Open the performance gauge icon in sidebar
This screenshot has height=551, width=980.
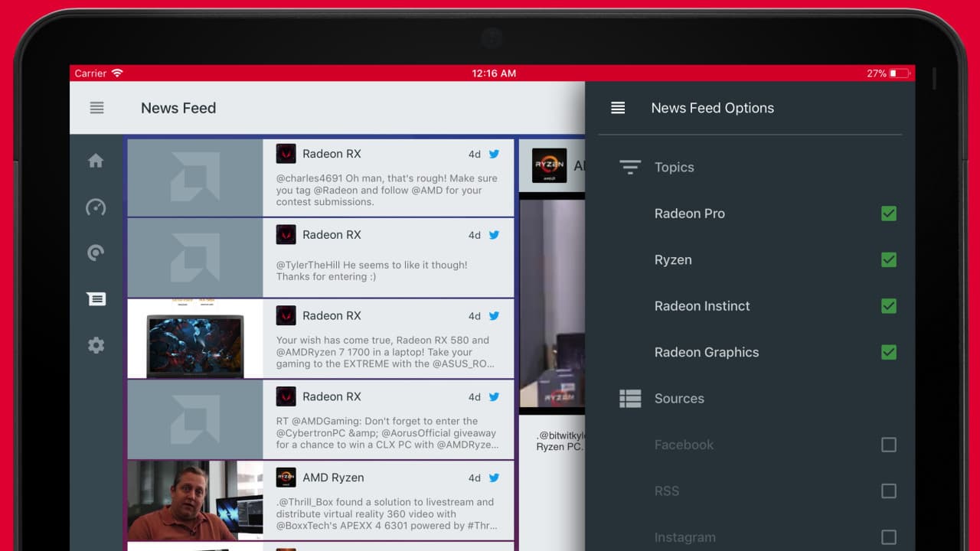(x=96, y=207)
